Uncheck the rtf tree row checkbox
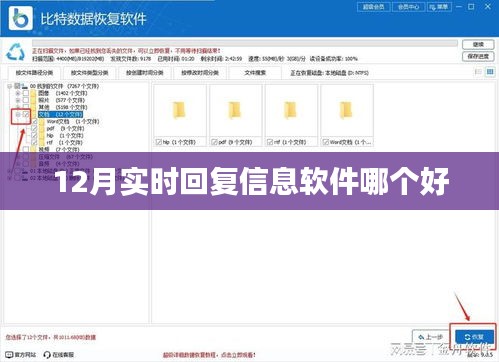The width and height of the screenshot is (499, 362). 34,142
